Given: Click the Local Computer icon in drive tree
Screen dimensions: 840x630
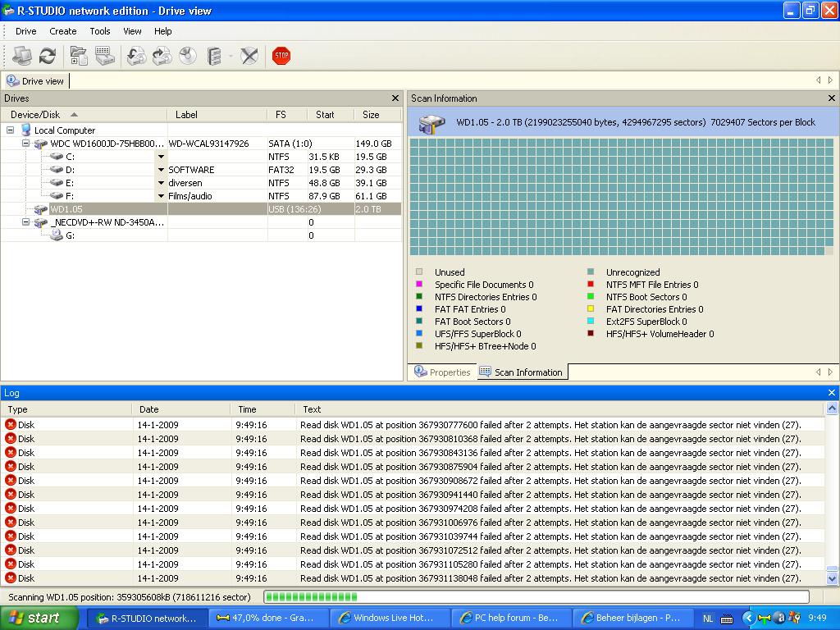Looking at the screenshot, I should tap(25, 130).
